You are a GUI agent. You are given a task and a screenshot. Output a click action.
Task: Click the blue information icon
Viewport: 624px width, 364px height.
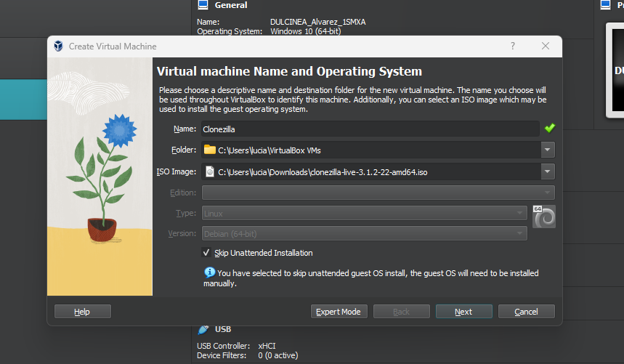209,272
